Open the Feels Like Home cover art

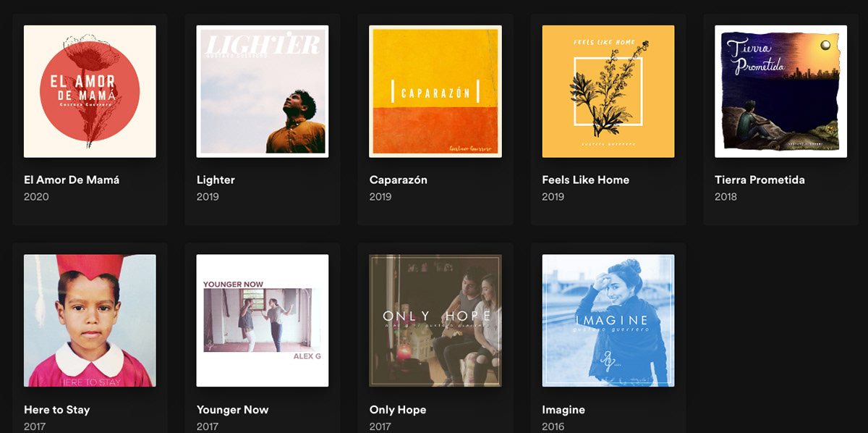608,91
